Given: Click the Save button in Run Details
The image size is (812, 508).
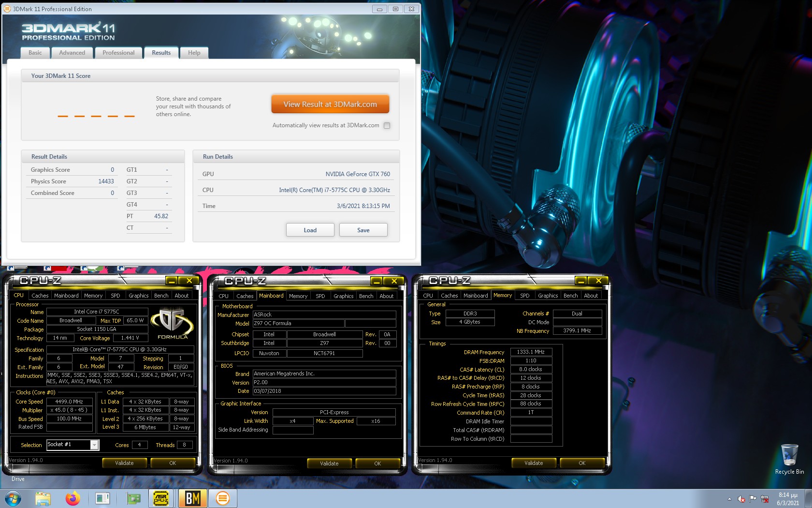Looking at the screenshot, I should tap(363, 230).
